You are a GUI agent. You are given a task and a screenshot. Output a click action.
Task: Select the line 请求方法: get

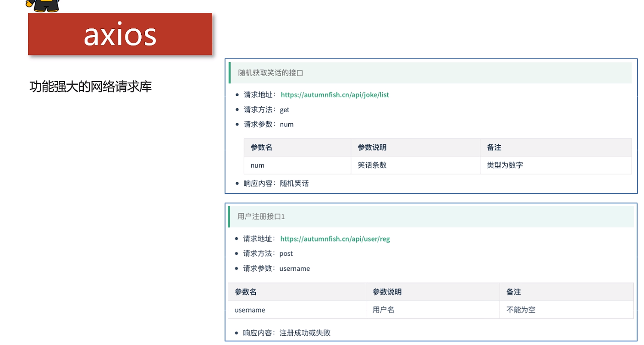pos(266,110)
